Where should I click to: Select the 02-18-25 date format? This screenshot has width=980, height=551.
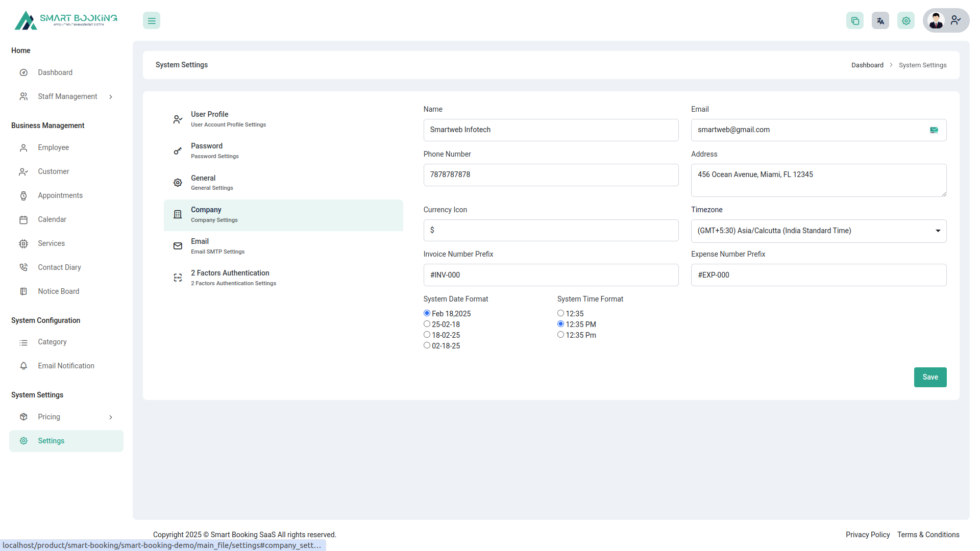[427, 345]
